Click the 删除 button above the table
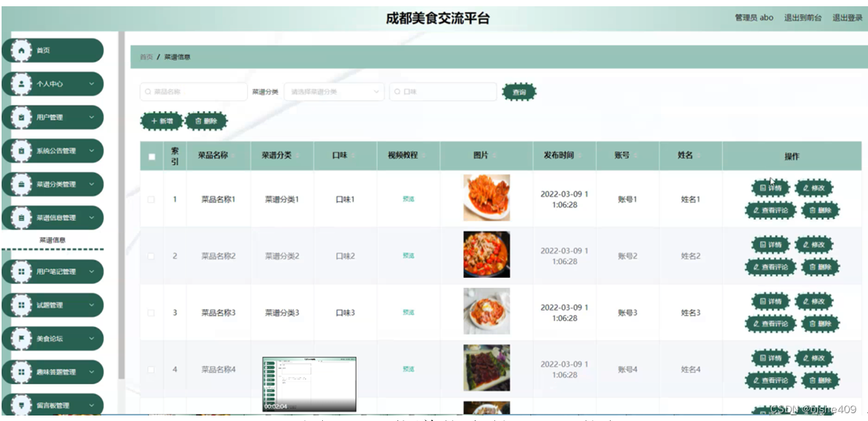The width and height of the screenshot is (868, 421). click(206, 121)
